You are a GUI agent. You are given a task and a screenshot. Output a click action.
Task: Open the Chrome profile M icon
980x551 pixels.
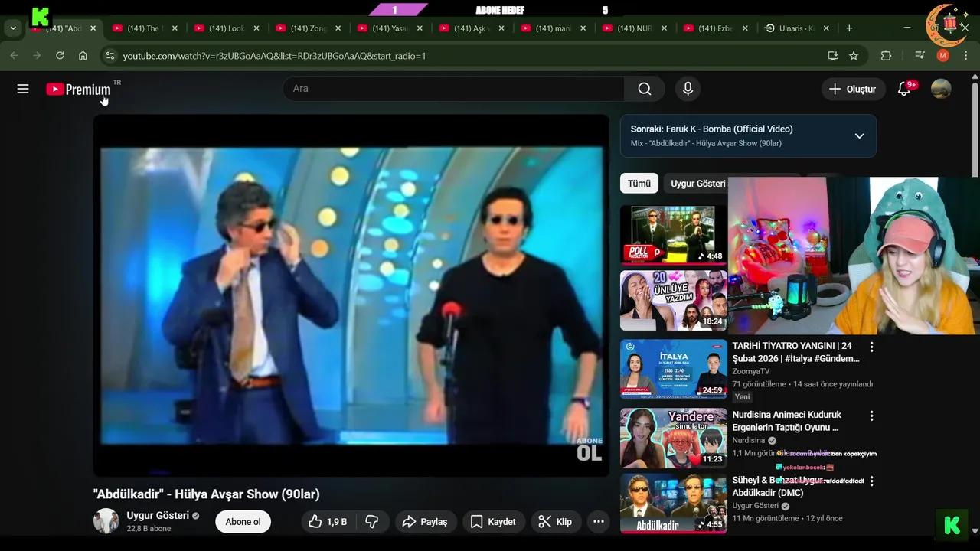click(943, 56)
